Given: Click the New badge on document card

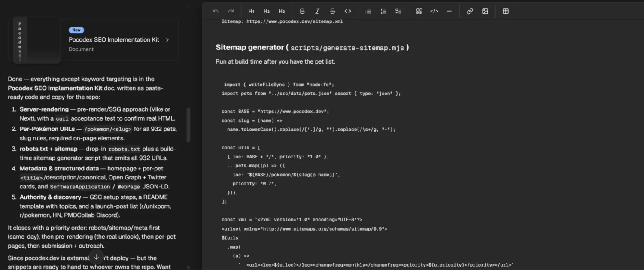Looking at the screenshot, I should 76,30.
